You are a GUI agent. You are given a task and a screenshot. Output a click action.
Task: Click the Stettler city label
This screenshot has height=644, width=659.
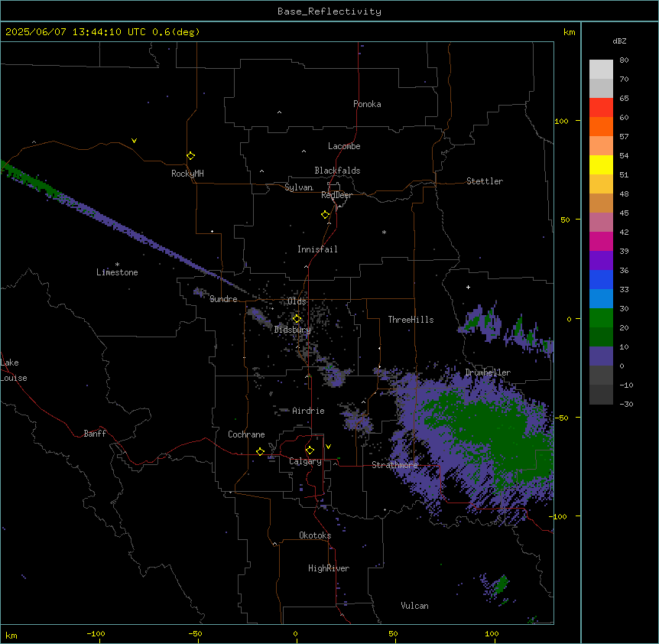tap(484, 181)
